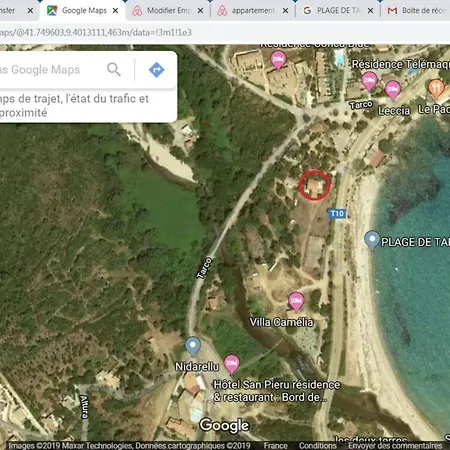
Task: Click Envoyer des commentaires link
Action: coord(395,446)
